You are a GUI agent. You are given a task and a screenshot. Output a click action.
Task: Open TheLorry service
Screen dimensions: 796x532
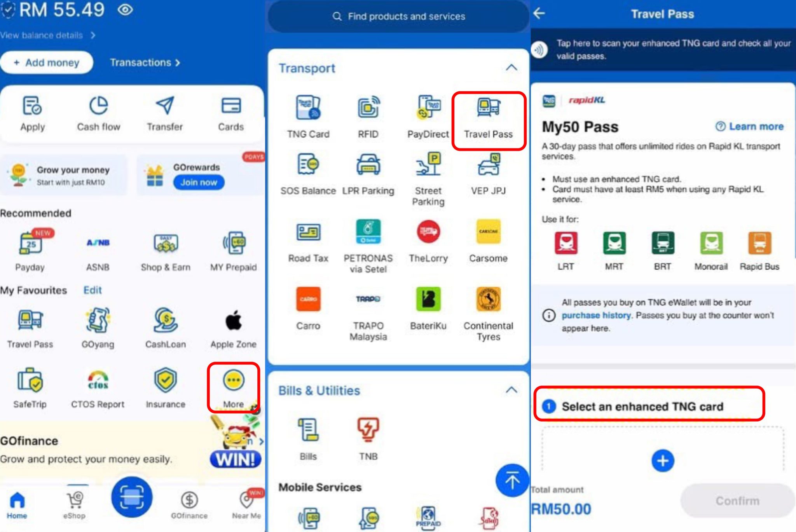pos(428,242)
